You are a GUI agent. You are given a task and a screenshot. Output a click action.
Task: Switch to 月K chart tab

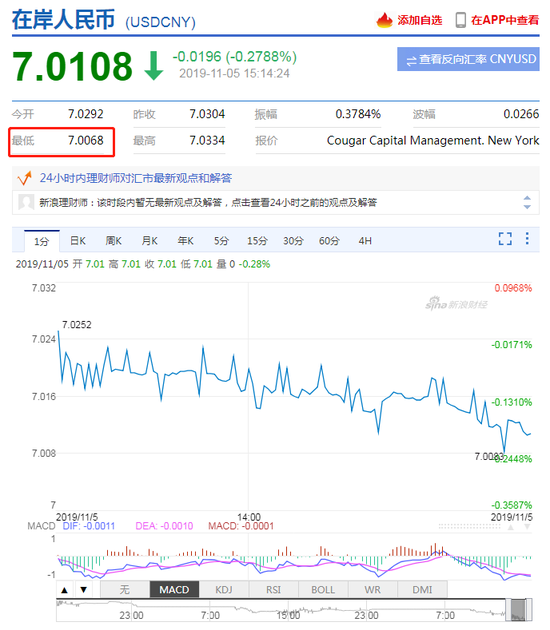pos(149,241)
